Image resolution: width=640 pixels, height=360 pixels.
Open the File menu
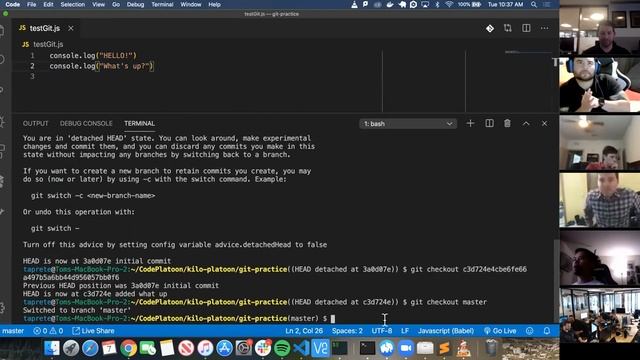pyautogui.click(x=31, y=4)
